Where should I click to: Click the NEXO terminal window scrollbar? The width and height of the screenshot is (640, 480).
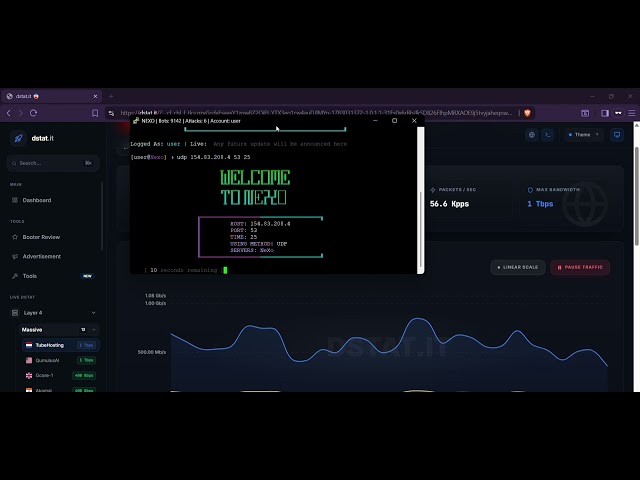pyautogui.click(x=420, y=200)
